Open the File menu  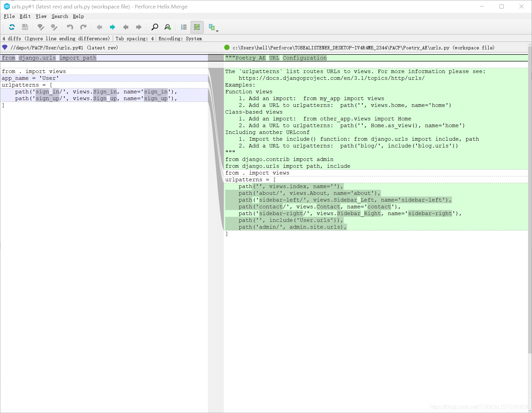point(9,16)
